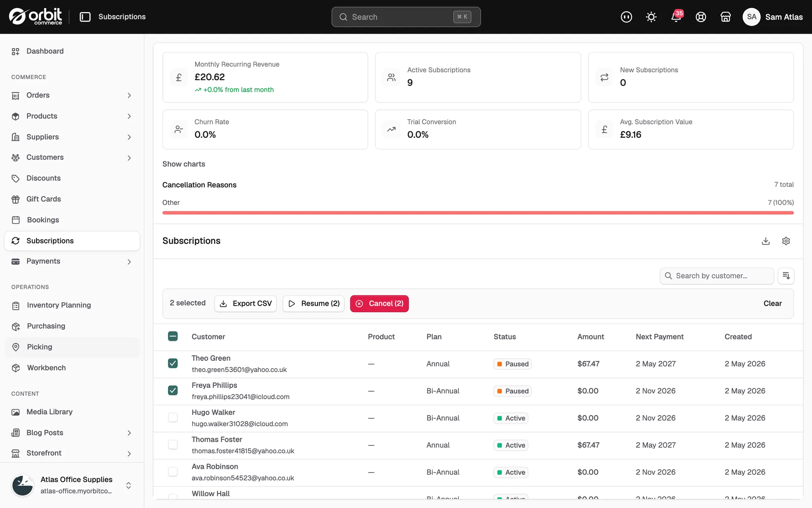812x508 pixels.
Task: Check Thomas Foster's row checkbox
Action: 173,445
